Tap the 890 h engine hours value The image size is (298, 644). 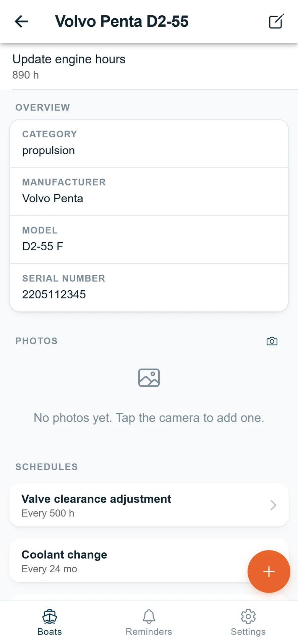26,75
